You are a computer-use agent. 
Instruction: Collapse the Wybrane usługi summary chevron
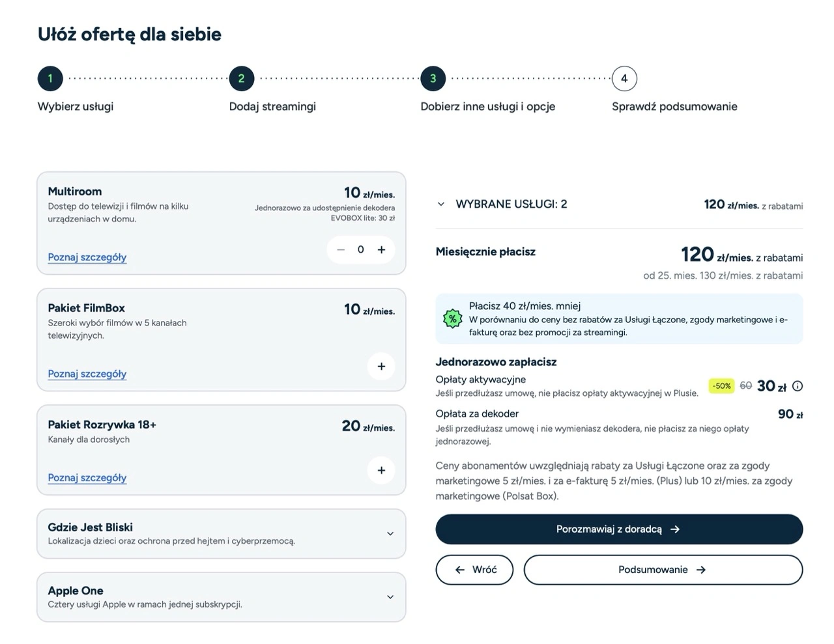[x=441, y=204]
